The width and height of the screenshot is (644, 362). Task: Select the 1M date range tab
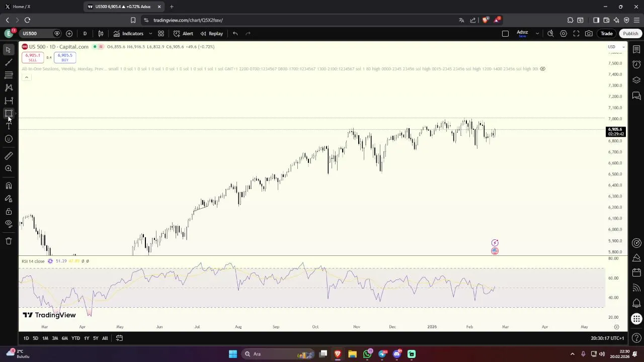point(45,338)
